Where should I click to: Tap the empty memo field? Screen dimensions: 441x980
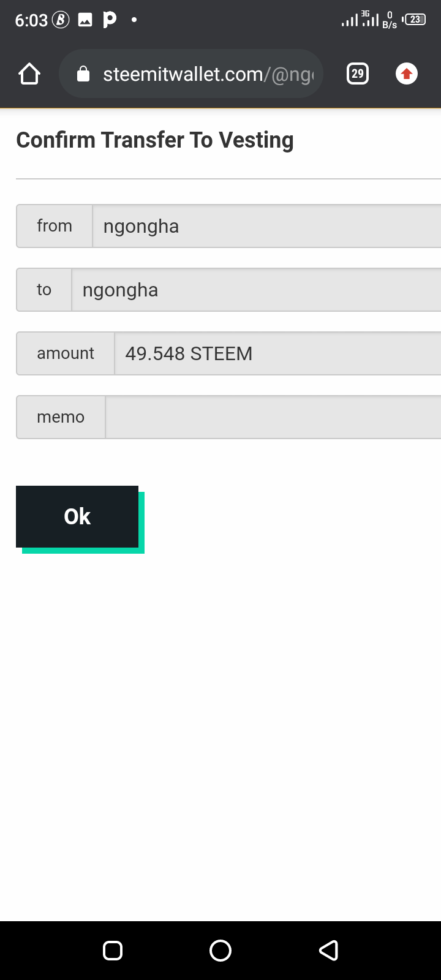273,417
